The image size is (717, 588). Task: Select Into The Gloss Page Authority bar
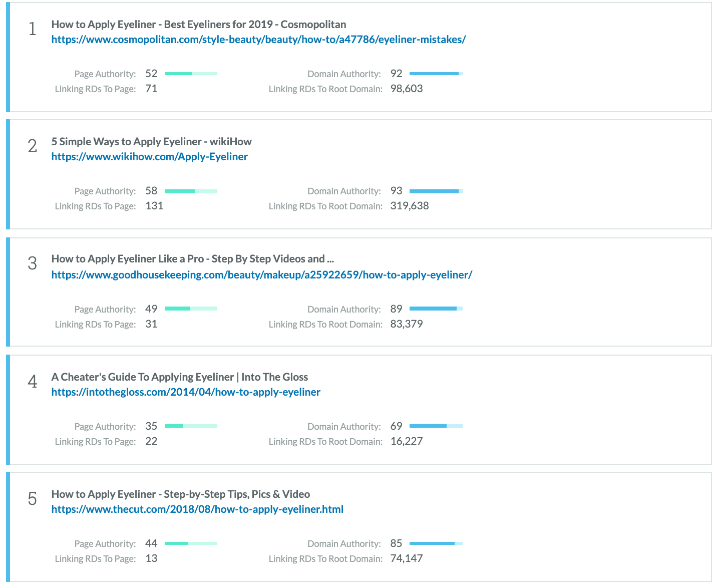[x=191, y=426]
